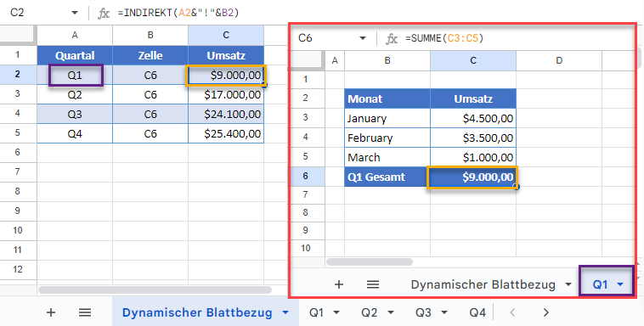The width and height of the screenshot is (644, 326).
Task: Select Umsatz header cell in main sheet
Action: (226, 55)
